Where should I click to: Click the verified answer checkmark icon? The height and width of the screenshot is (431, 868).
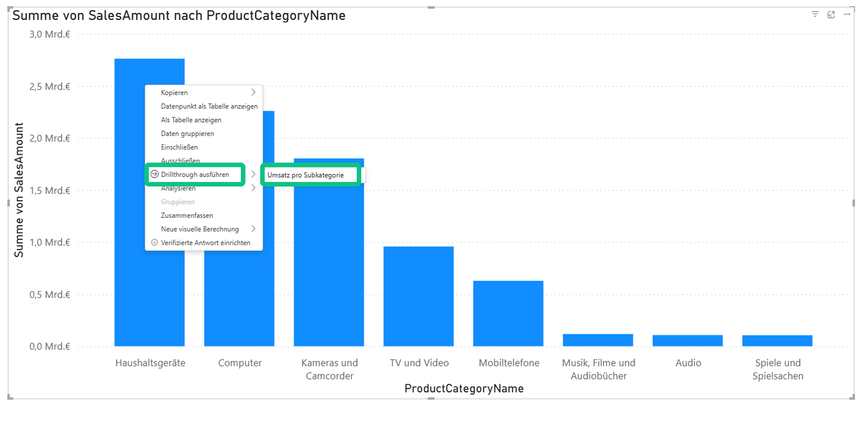(154, 243)
